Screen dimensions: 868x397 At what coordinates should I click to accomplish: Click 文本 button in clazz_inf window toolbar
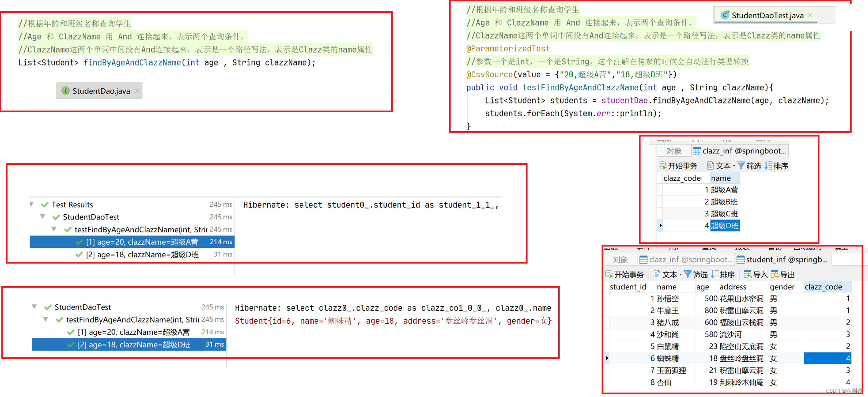[x=719, y=166]
